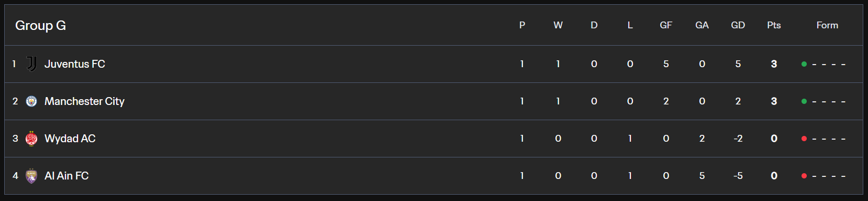Image resolution: width=868 pixels, height=201 pixels.
Task: Click the Form column header
Action: (827, 25)
